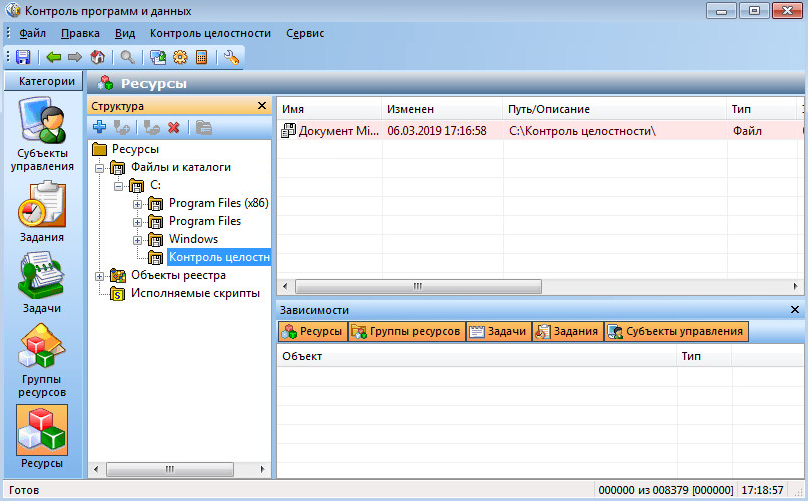This screenshot has height=501, width=808.
Task: Click the date 06.03.2019 17:16:58 cell
Action: (x=437, y=131)
